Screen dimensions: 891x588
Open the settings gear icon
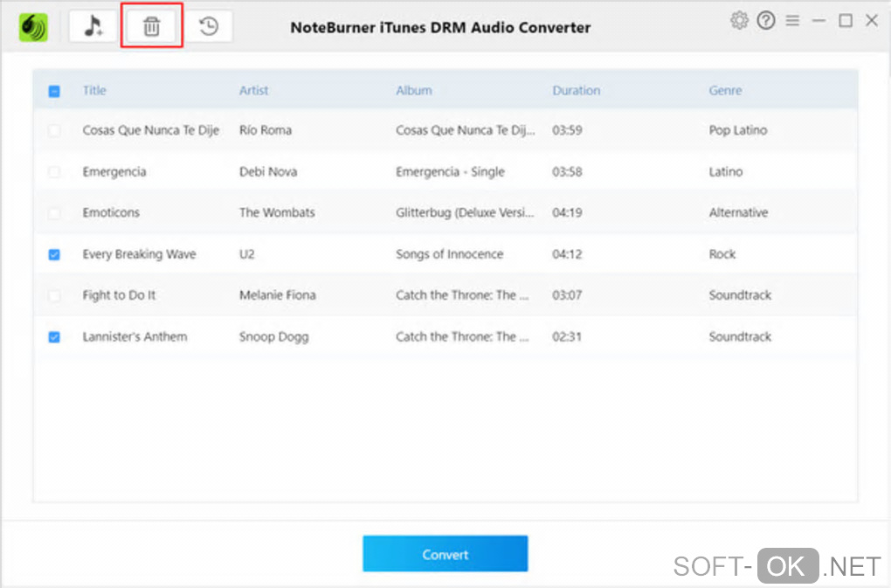click(739, 20)
